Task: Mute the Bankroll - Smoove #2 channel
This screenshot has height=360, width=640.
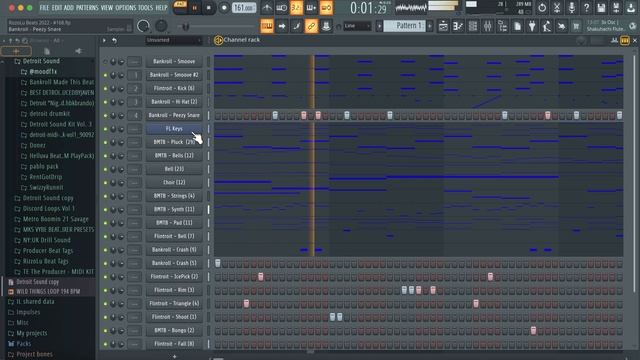Action: tap(105, 75)
